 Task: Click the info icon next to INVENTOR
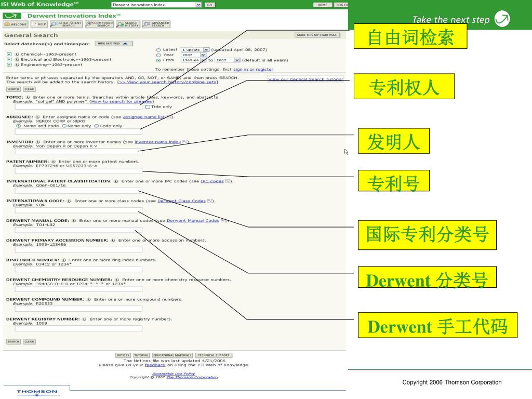click(38, 142)
